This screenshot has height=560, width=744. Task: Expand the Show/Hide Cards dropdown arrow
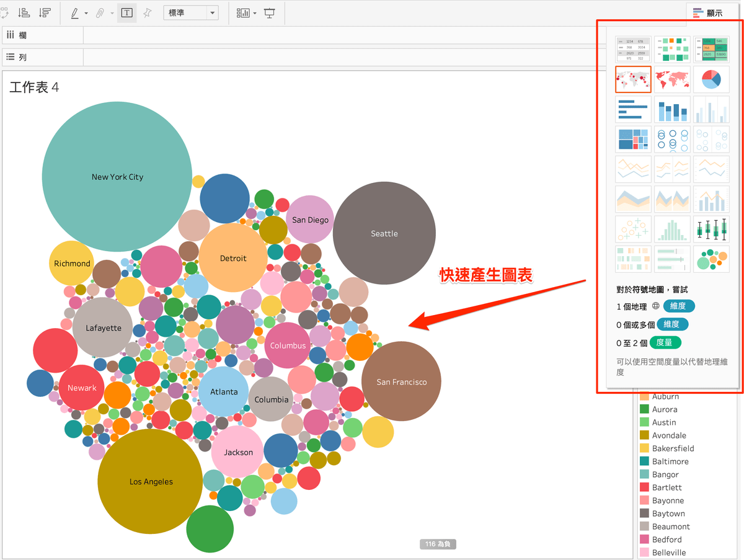255,13
